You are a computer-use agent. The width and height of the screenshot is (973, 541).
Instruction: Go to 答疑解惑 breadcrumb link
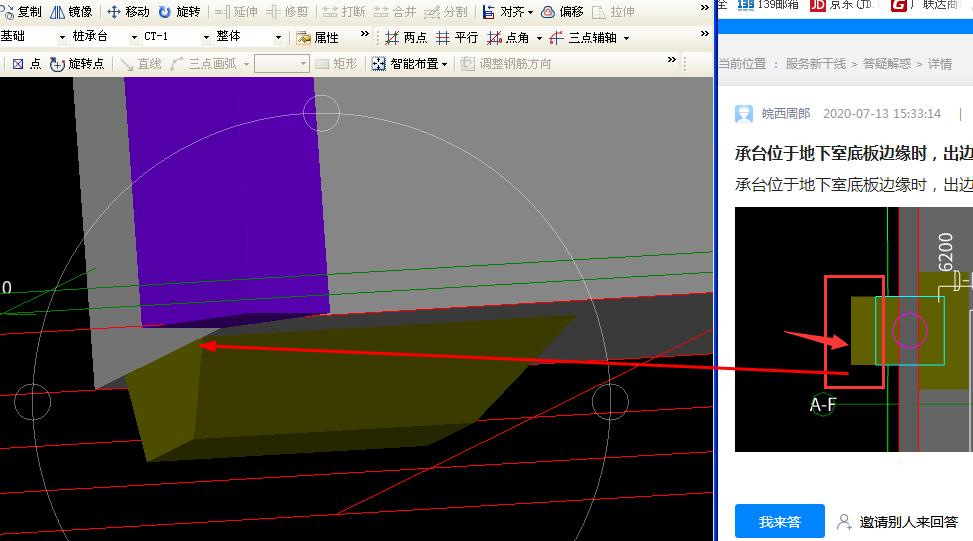click(x=887, y=64)
